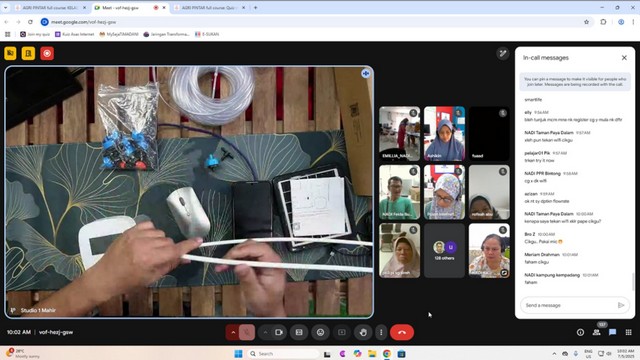The height and width of the screenshot is (360, 640).
Task: Expand video settings arrow beside camera
Action: 265,332
